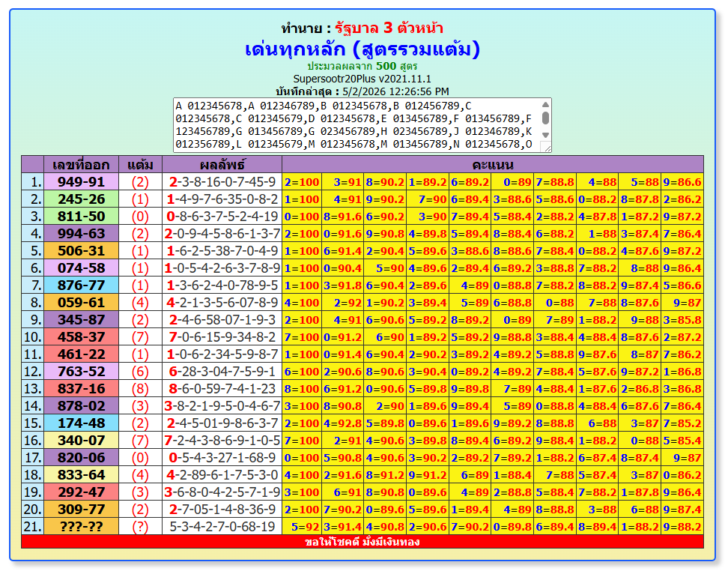
Task: Select the number 340-07 cell
Action: [81, 440]
